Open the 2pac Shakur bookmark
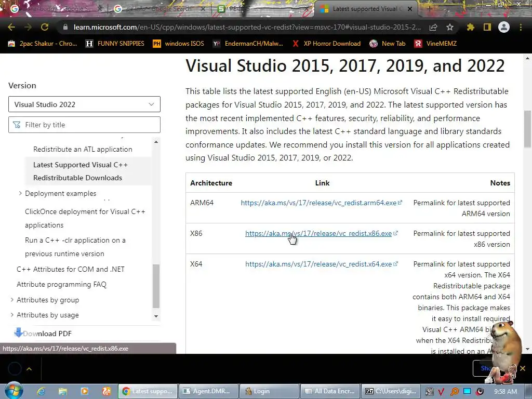 (x=43, y=44)
